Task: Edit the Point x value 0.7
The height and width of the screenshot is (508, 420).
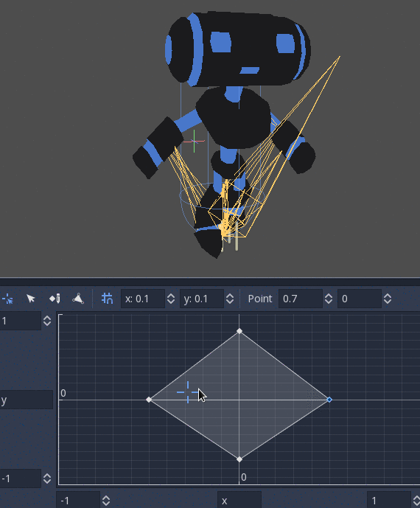Action: (x=301, y=299)
